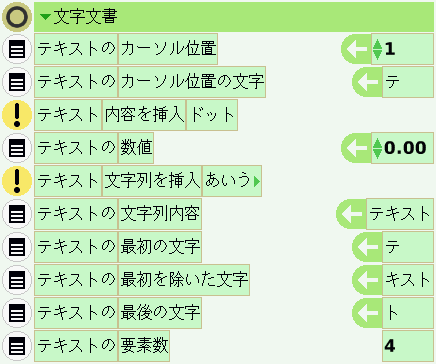Click assignment arrow for 最後の文字 row

pyautogui.click(x=367, y=313)
